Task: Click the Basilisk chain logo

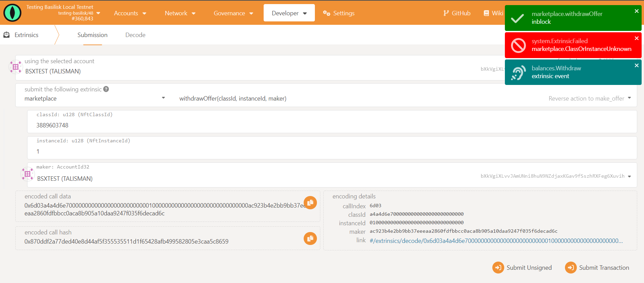Action: point(13,13)
